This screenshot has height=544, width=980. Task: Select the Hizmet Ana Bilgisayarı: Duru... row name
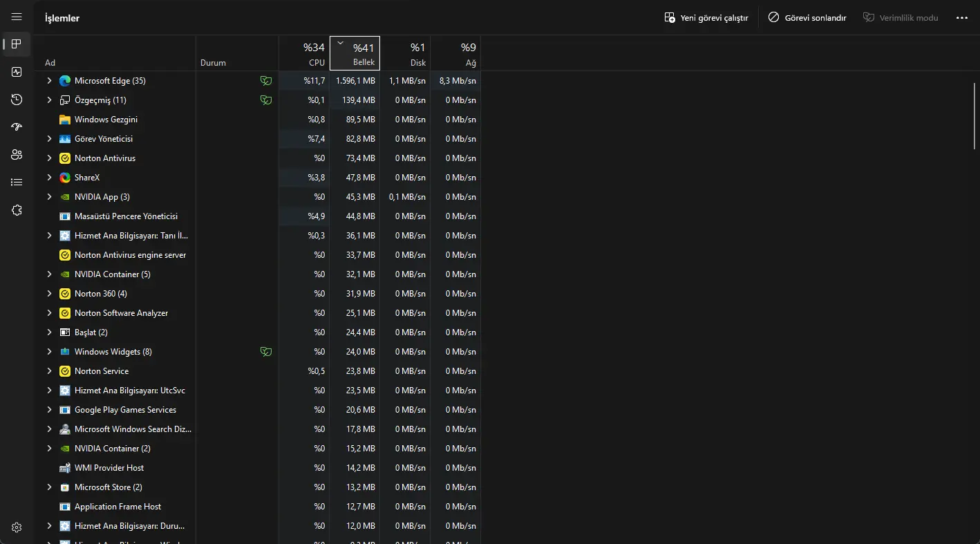pyautogui.click(x=130, y=526)
